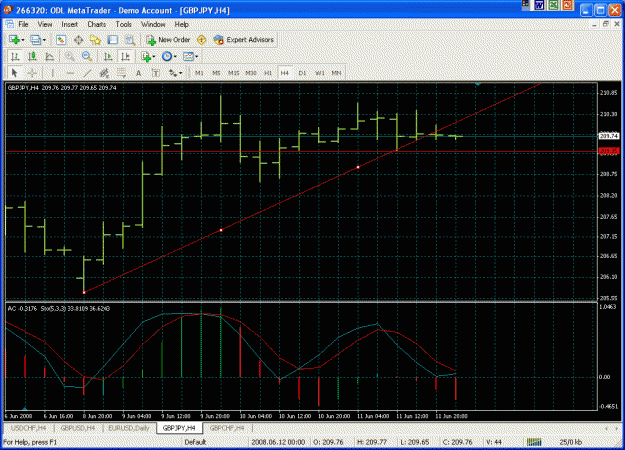Select the Text 'A' drawing tool
625x450 pixels.
pyautogui.click(x=138, y=73)
